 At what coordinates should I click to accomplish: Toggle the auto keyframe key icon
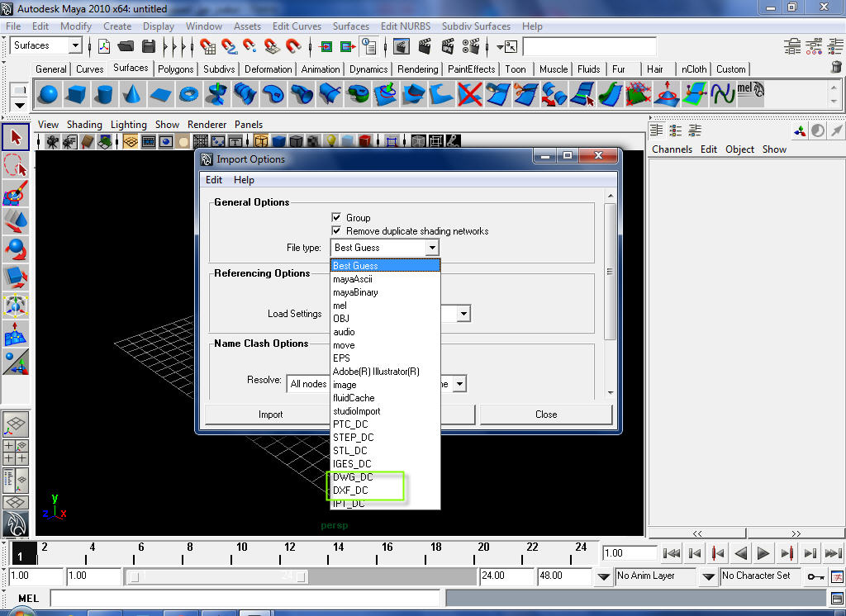(x=815, y=576)
